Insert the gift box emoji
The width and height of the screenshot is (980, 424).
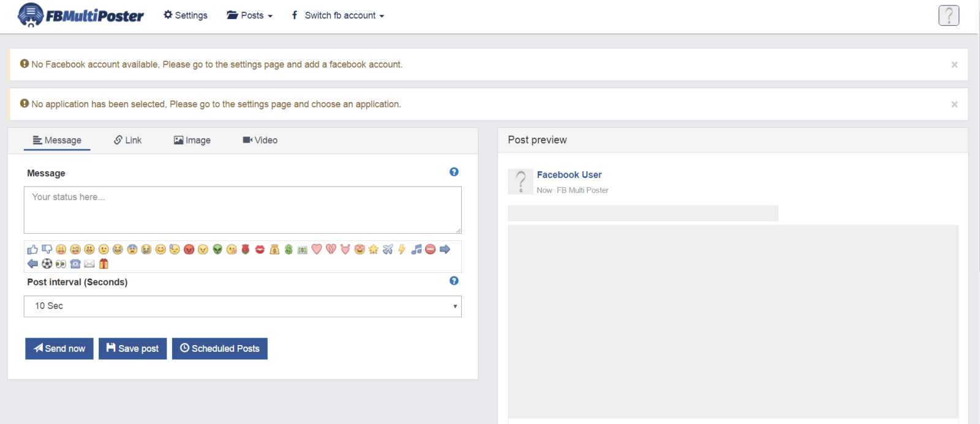[x=104, y=264]
